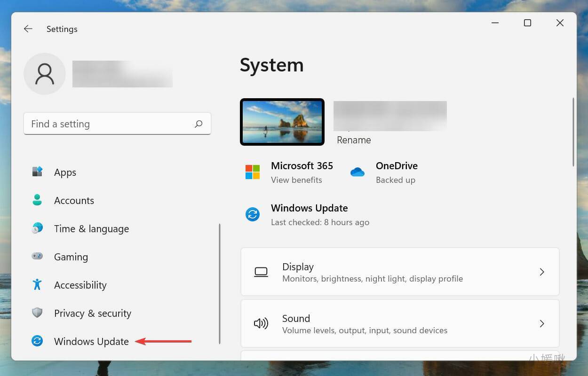Select the OneDrive cloud icon
Viewport: 588px width, 376px height.
point(358,172)
